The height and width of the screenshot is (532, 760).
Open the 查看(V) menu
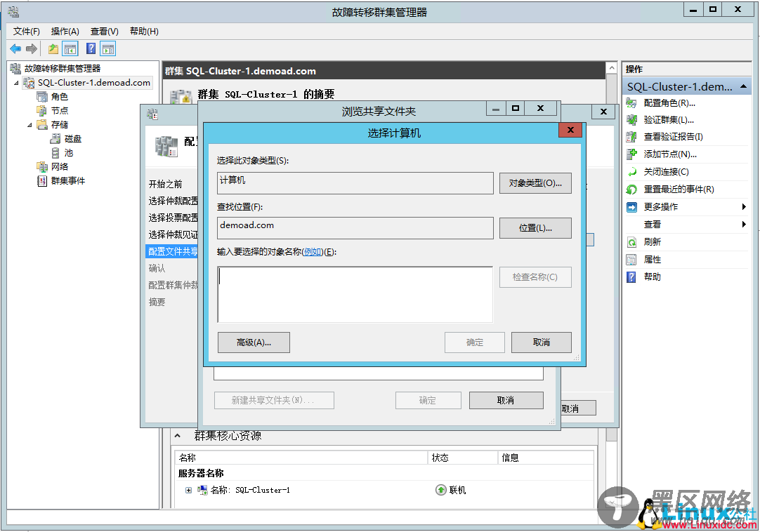pyautogui.click(x=104, y=32)
